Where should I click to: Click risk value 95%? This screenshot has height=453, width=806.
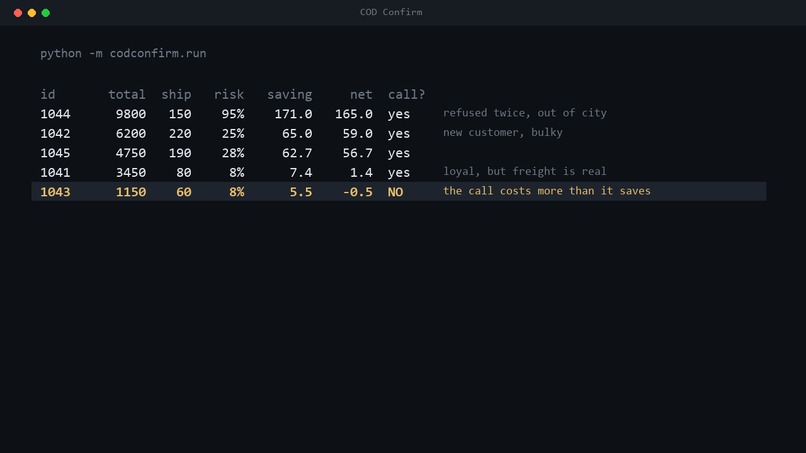(233, 114)
